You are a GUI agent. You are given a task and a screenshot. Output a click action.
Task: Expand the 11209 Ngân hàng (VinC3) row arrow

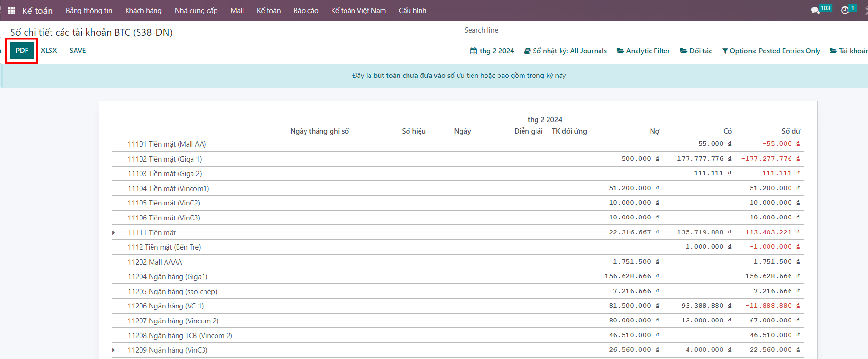point(114,350)
